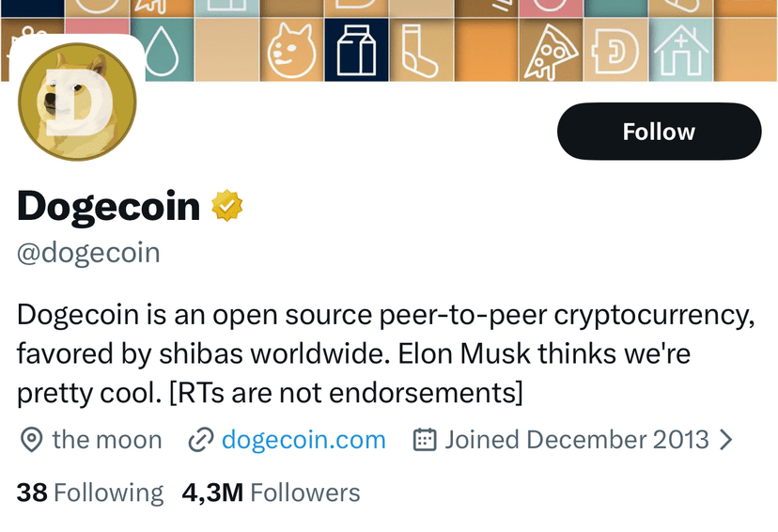The image size is (778, 532).
Task: Expand account details via the chevron arrow
Action: click(x=725, y=440)
